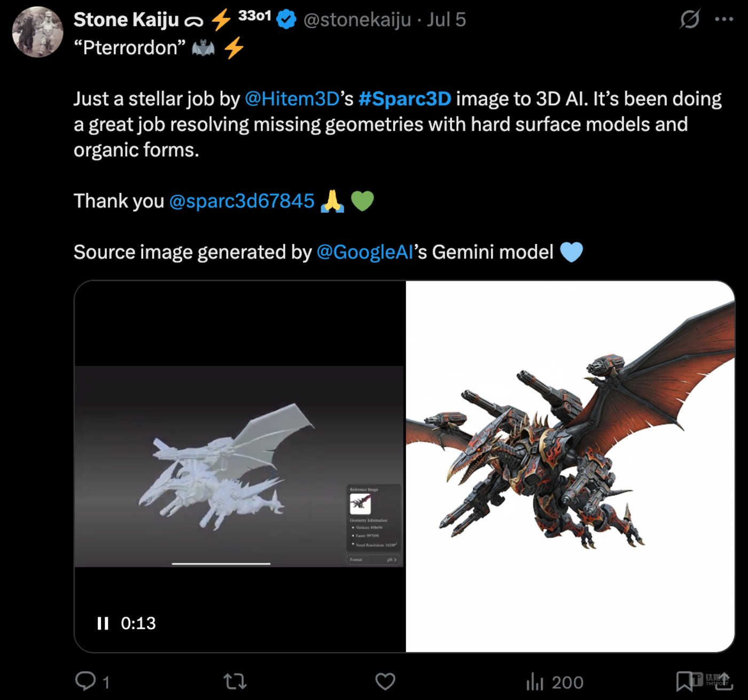Viewport: 748px width, 700px height.
Task: Open the @Hitem3D mention link
Action: (292, 99)
